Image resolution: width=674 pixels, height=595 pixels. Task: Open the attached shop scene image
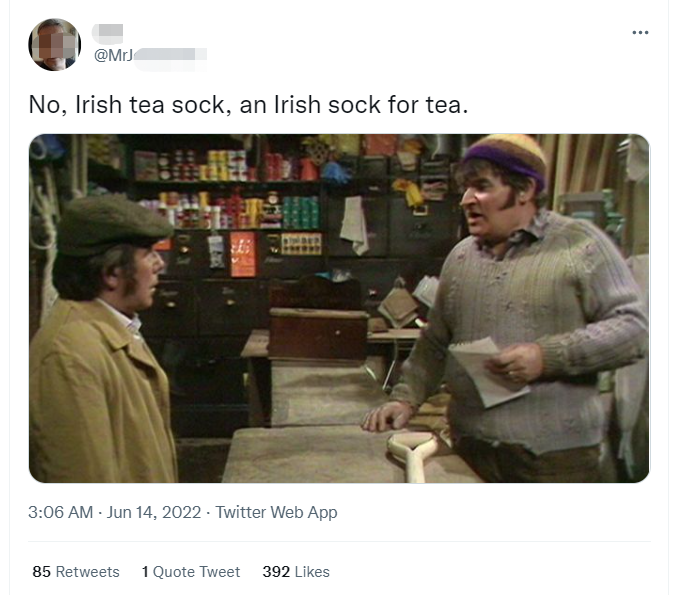coord(339,308)
